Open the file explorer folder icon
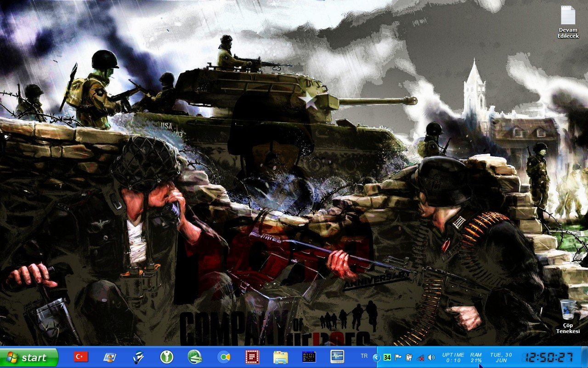The image size is (588, 368). 281,357
